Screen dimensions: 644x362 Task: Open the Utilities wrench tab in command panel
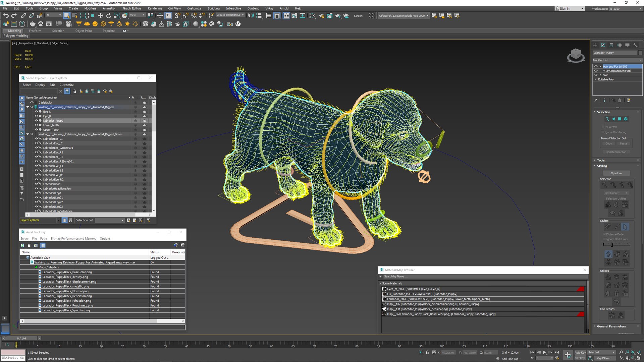(635, 45)
